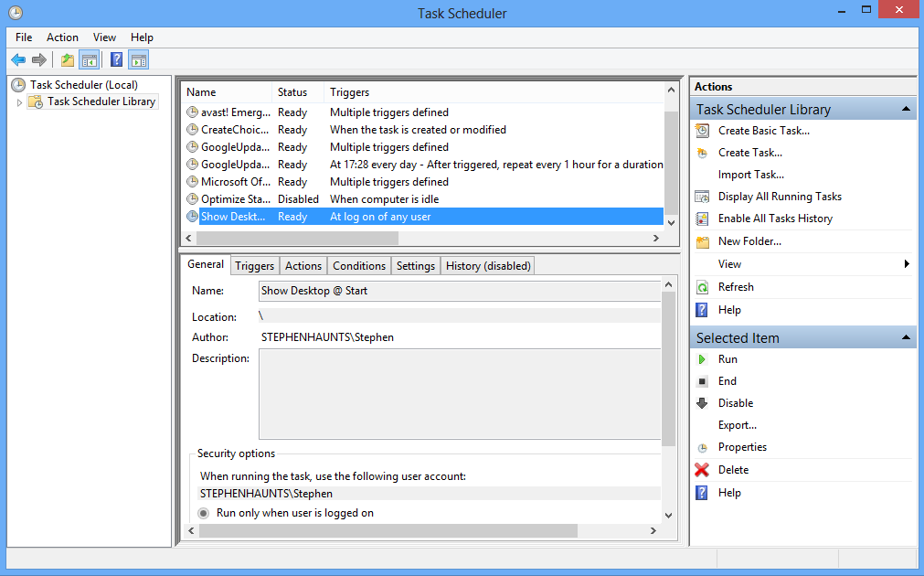Toggle the Action pane visibility
Image resolution: width=924 pixels, height=576 pixels.
click(x=138, y=59)
